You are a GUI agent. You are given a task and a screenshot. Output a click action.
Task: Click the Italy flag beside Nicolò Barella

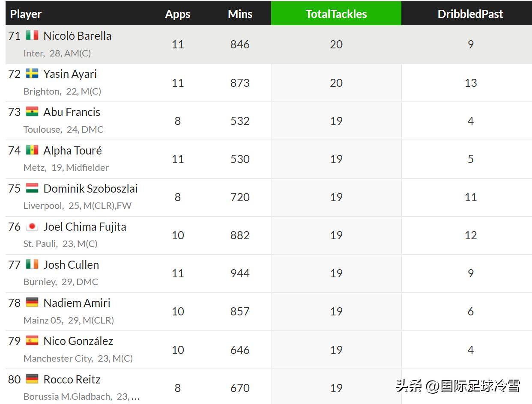coord(32,36)
